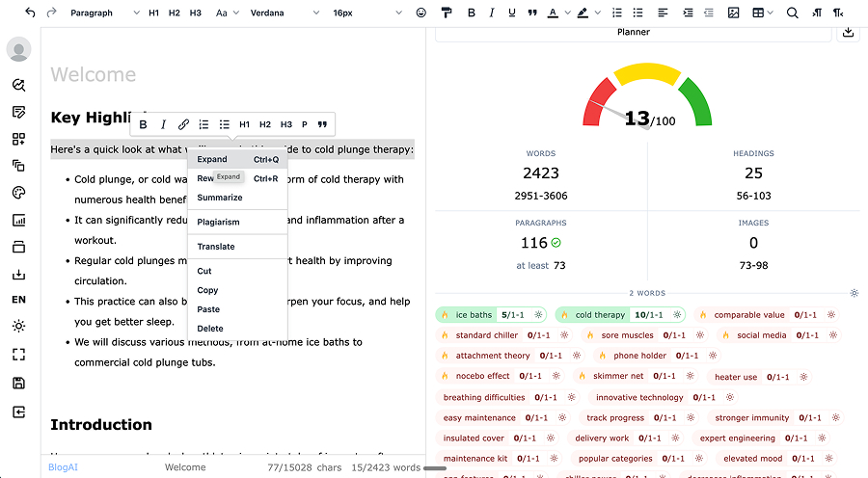
Task: Click the download icon in the left sidebar
Action: coord(19,275)
